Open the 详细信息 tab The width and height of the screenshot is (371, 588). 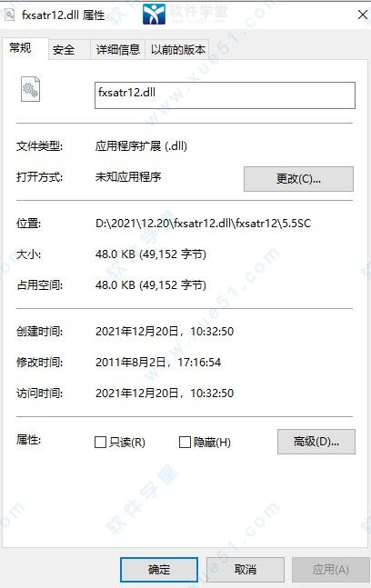click(x=118, y=49)
